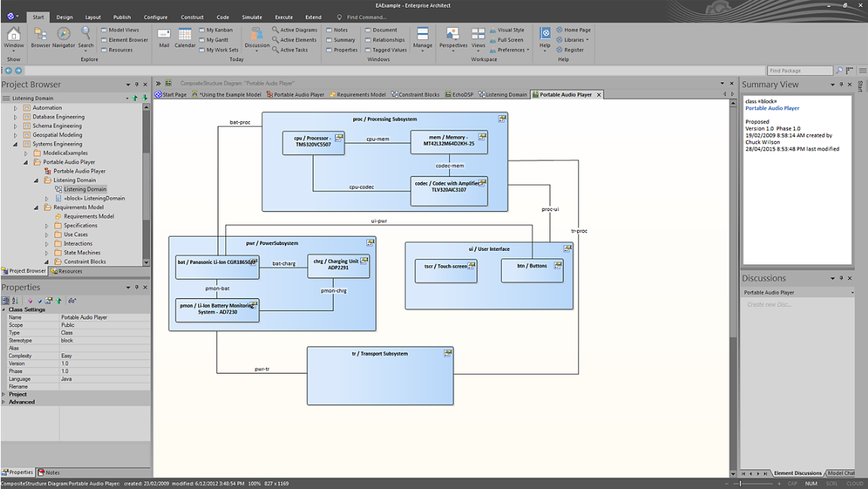Click the Find Command search field
This screenshot has width=868, height=489.
[x=366, y=17]
